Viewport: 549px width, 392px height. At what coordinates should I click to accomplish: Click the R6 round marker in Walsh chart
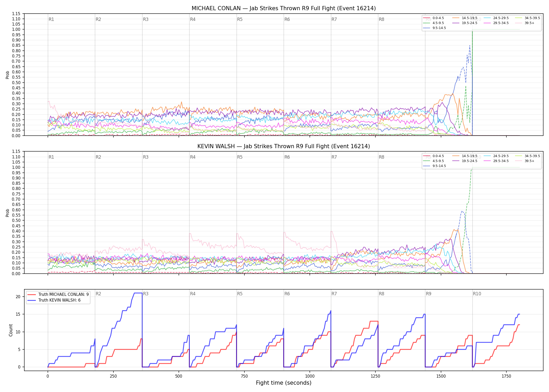click(x=287, y=157)
